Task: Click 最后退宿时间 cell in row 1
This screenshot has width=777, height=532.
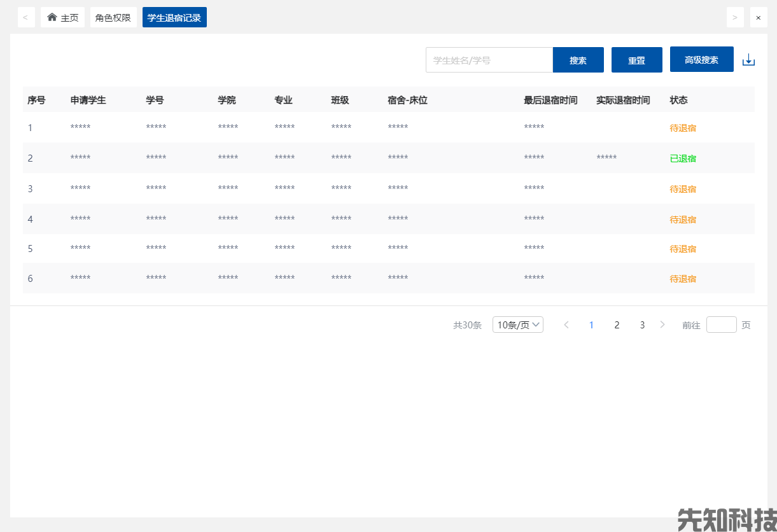Action: (x=534, y=127)
